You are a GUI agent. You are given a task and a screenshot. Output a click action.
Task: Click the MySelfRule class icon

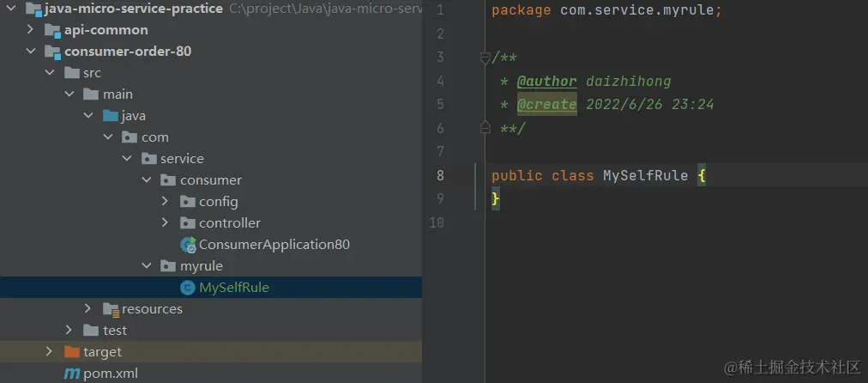[188, 288]
